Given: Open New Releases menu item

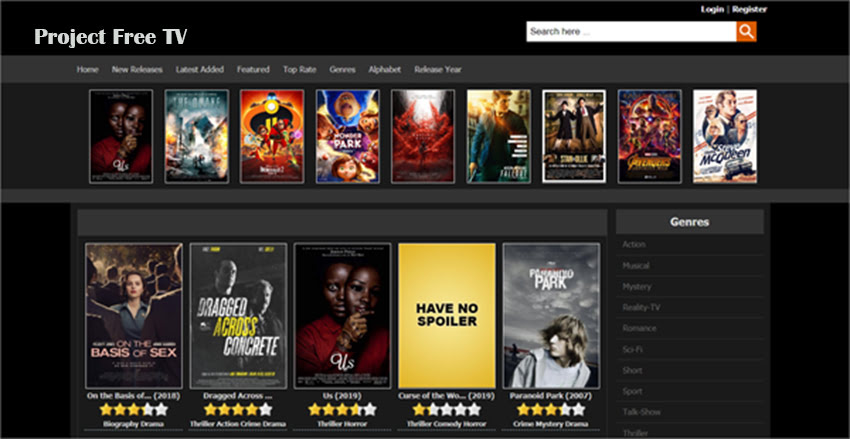Looking at the screenshot, I should (x=137, y=69).
